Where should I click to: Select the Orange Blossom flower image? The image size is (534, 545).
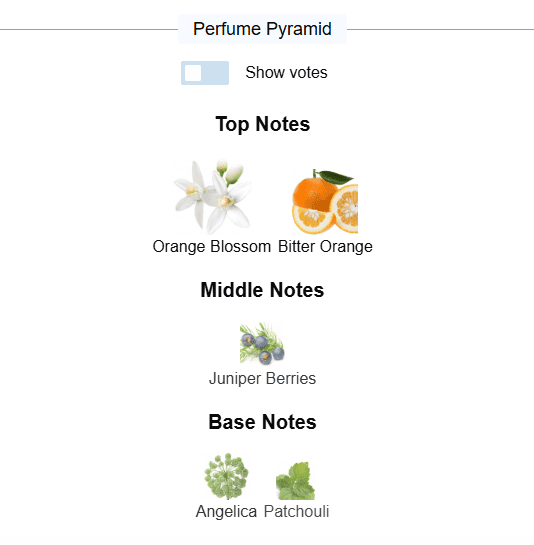(212, 196)
